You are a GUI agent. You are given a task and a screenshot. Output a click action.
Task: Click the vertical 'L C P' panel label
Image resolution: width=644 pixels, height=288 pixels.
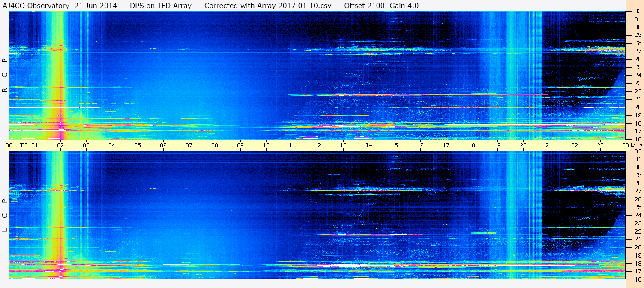tap(5, 216)
